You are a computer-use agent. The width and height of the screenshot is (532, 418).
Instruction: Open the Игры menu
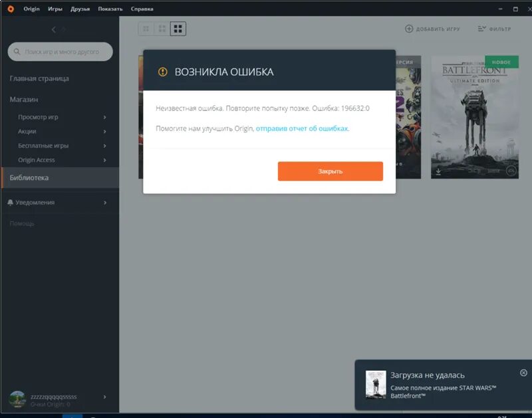point(55,9)
